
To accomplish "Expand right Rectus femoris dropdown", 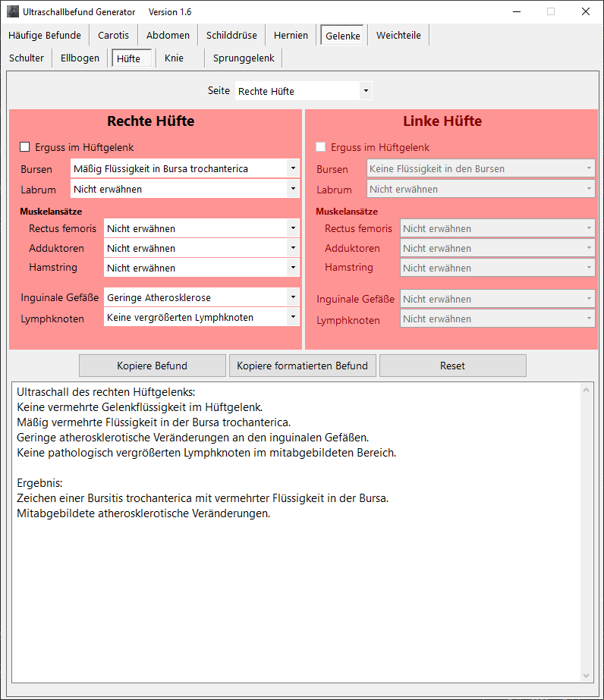I will [293, 228].
